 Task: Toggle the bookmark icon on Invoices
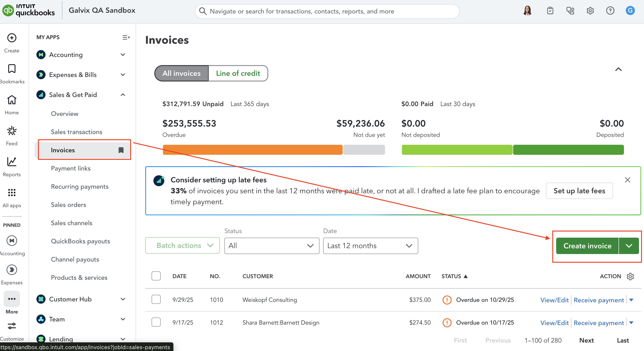coord(121,150)
